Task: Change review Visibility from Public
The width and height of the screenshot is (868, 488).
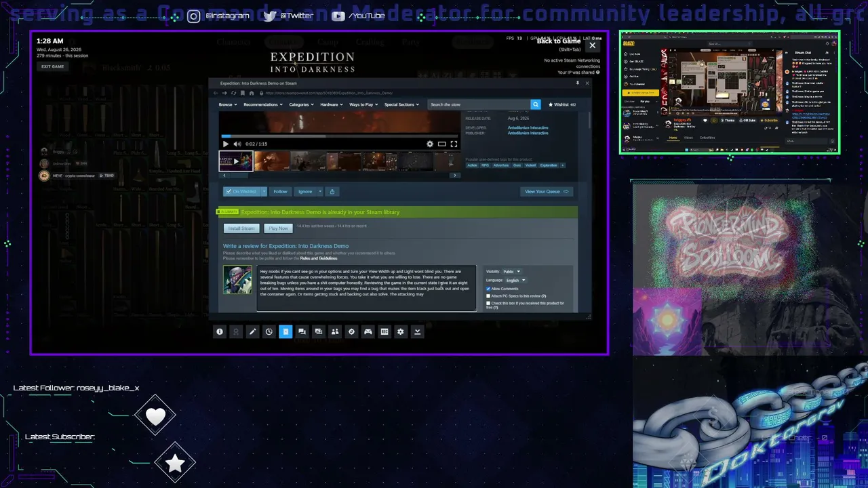Action: point(512,272)
